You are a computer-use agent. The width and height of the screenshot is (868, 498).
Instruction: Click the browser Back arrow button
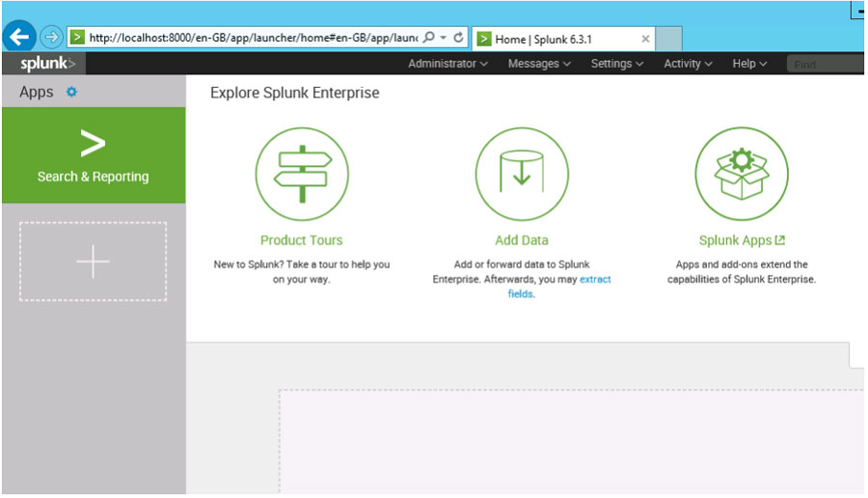pyautogui.click(x=21, y=38)
